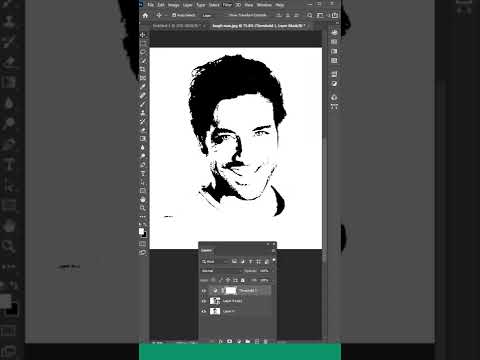Open the blend mode Normal dropdown

coord(221,271)
